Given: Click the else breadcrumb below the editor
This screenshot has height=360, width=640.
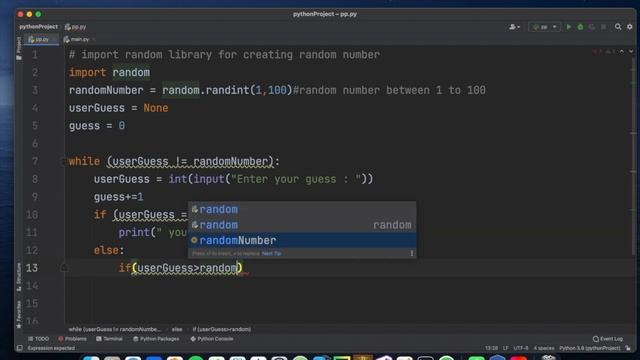Looking at the screenshot, I should (177, 329).
